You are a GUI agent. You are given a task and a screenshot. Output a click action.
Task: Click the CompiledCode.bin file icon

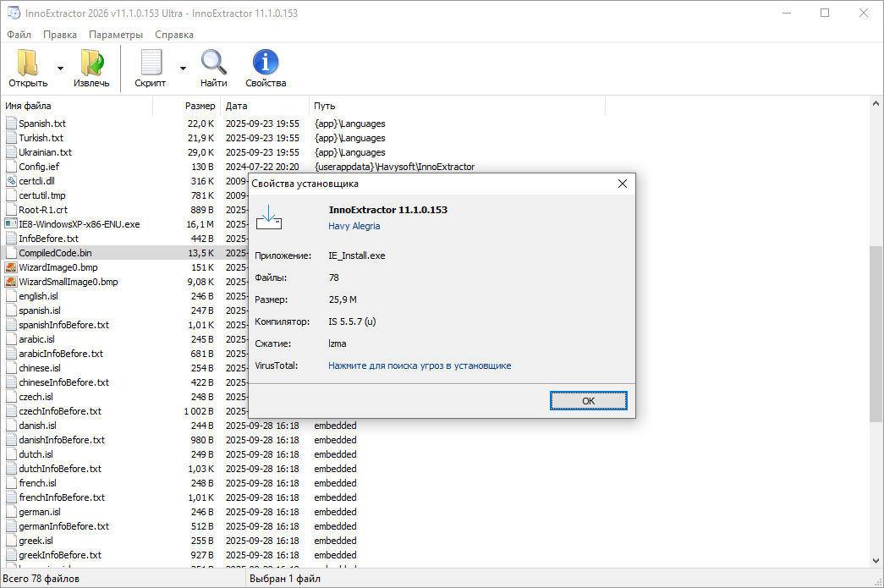(x=11, y=253)
